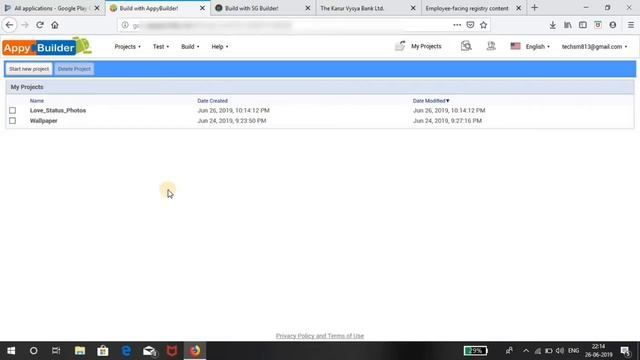Open McAfee icon in taskbar

click(x=172, y=351)
